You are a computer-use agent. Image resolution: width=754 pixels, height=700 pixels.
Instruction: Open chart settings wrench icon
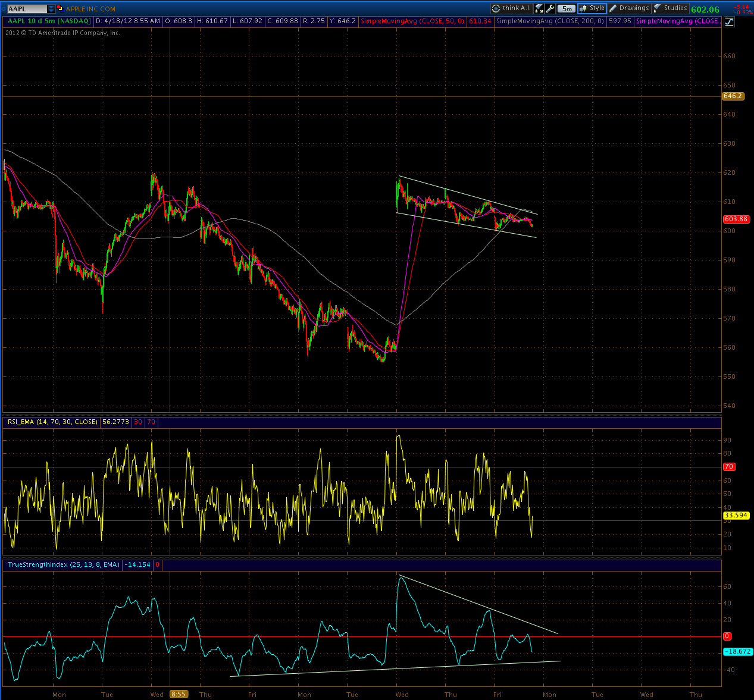[x=550, y=8]
